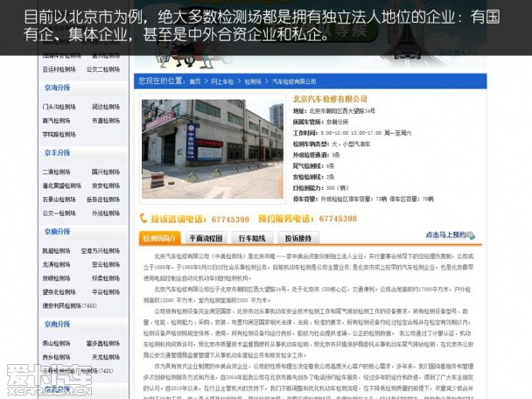The height and width of the screenshot is (399, 532).
Task: Select 京顺检测场 in the sidebar
Action: (x=56, y=278)
